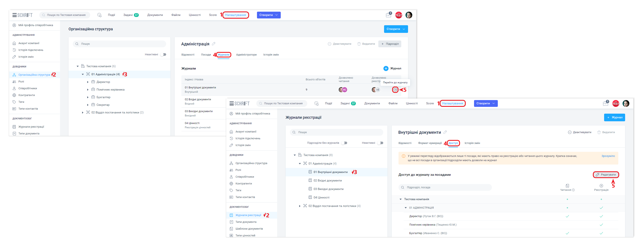Click the Читання info icon
The width and height of the screenshot is (644, 247).
573,190
